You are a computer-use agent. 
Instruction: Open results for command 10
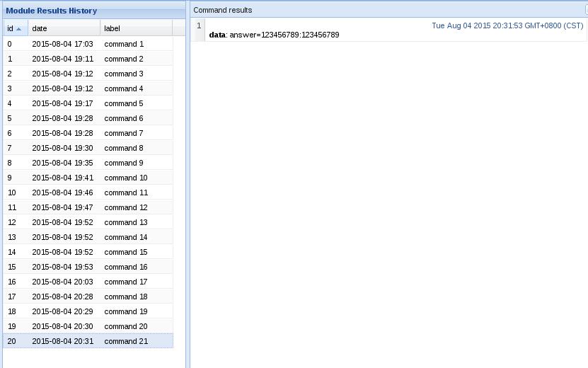pos(125,178)
